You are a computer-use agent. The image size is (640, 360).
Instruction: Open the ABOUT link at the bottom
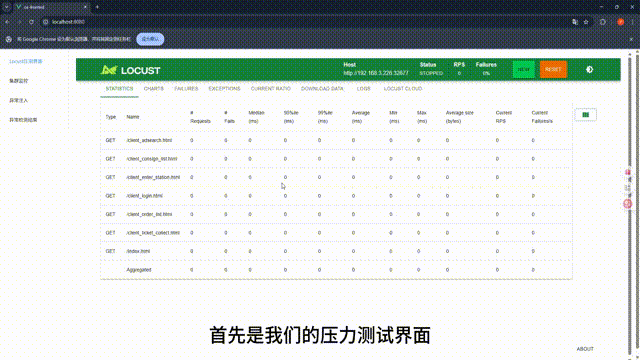[585, 349]
